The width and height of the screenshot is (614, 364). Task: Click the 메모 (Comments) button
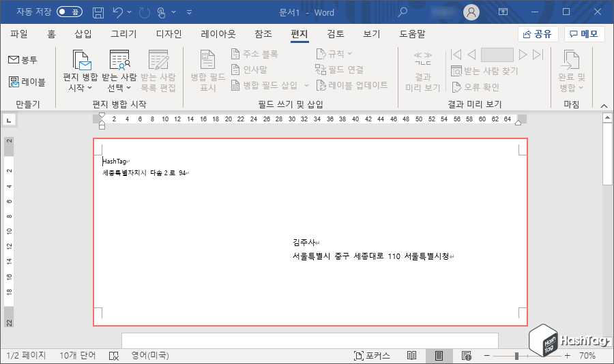(584, 34)
